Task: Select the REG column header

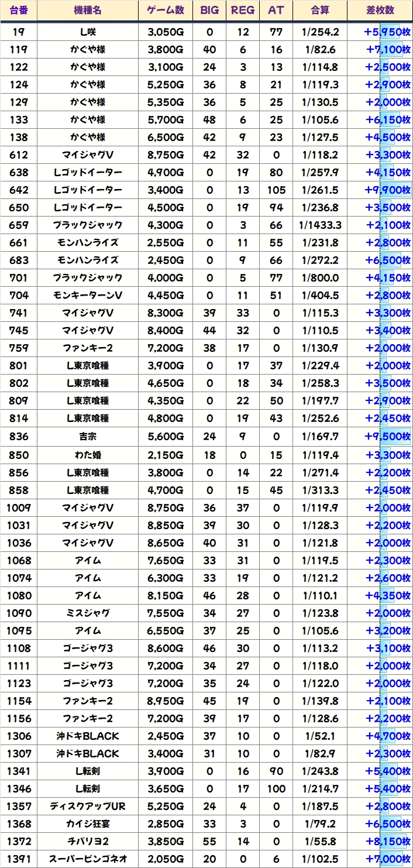Action: (243, 11)
